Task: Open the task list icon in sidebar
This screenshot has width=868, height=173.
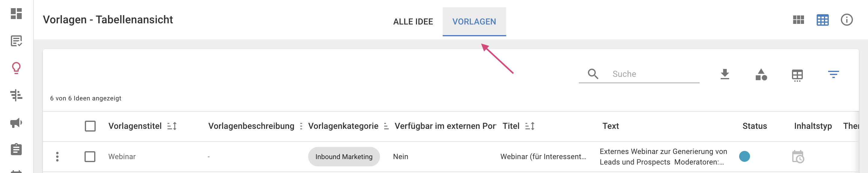Action: [x=16, y=41]
